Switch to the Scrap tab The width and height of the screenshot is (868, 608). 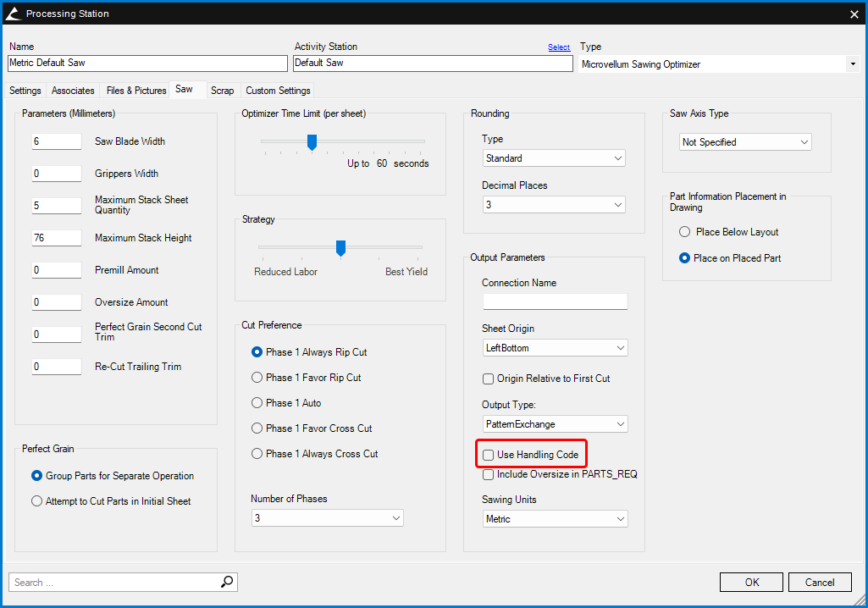[222, 91]
